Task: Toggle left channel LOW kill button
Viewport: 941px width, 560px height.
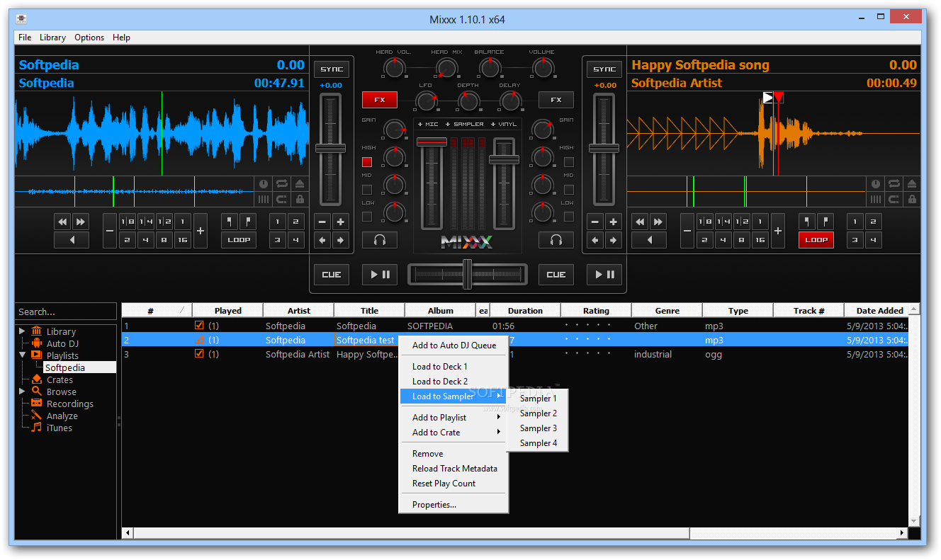Action: (367, 216)
